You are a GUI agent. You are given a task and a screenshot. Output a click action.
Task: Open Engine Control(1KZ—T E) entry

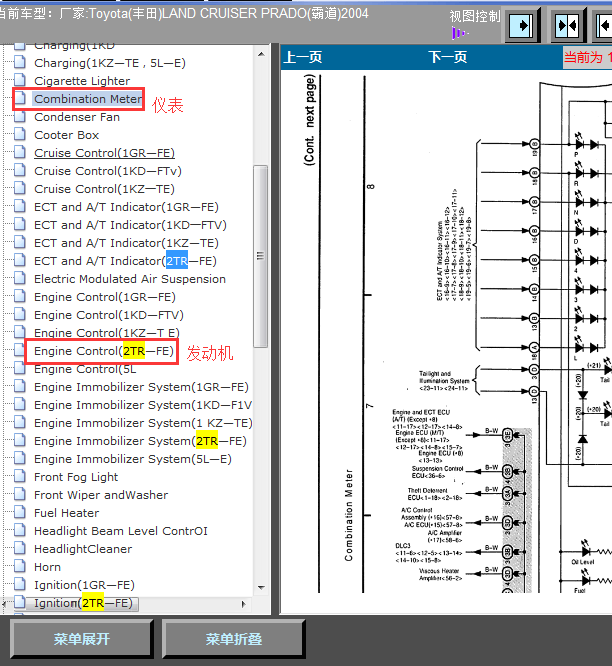tap(107, 333)
